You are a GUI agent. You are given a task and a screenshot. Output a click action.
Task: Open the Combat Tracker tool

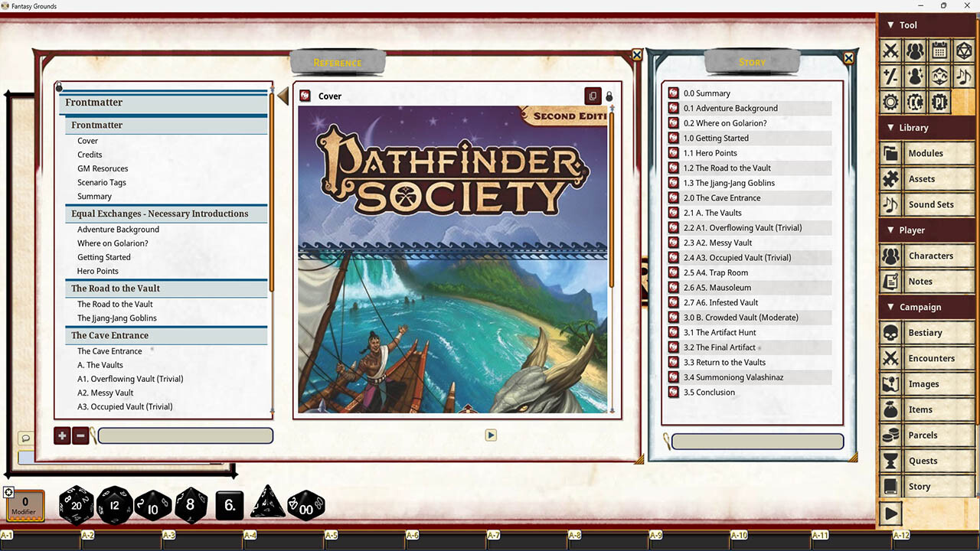click(x=890, y=51)
